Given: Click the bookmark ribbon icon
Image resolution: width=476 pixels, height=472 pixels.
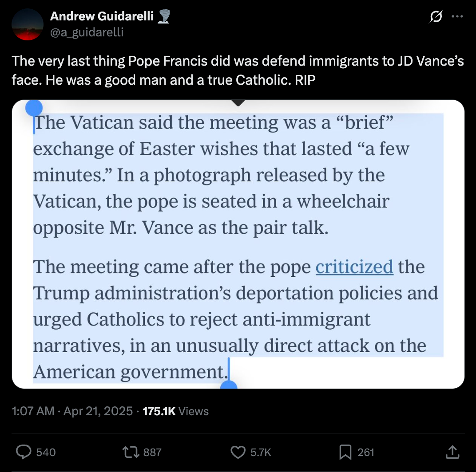Looking at the screenshot, I should [x=345, y=452].
